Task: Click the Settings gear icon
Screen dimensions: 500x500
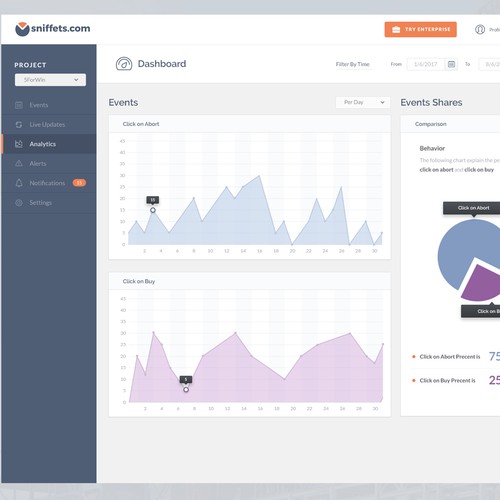Action: point(19,203)
